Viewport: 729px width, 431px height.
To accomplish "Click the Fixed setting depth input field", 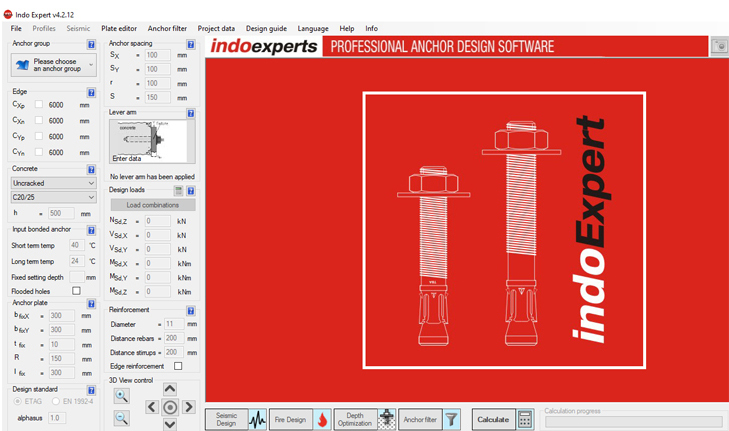I will [77, 277].
